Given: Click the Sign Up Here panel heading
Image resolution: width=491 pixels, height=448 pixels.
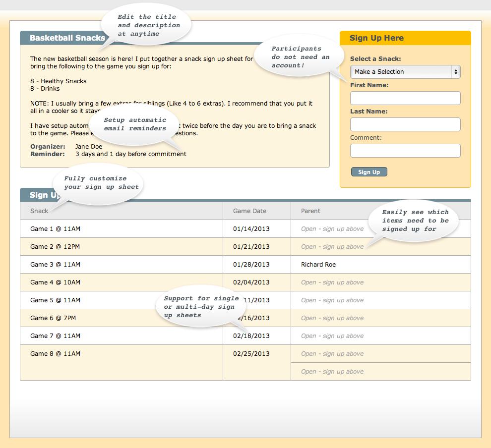Looking at the screenshot, I should click(376, 38).
